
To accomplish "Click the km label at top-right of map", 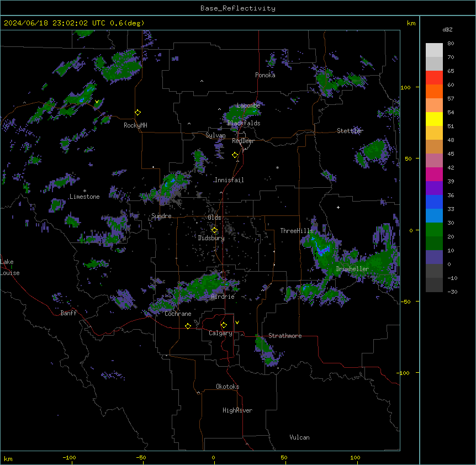I will (411, 23).
